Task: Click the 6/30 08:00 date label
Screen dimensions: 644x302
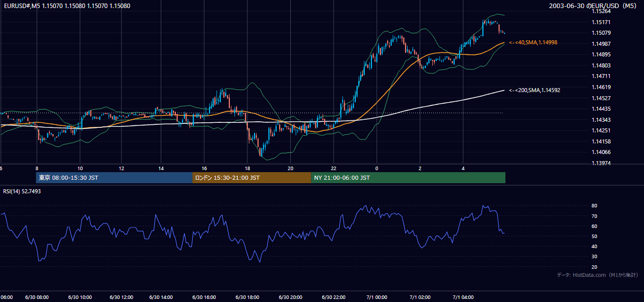Action: 37,297
